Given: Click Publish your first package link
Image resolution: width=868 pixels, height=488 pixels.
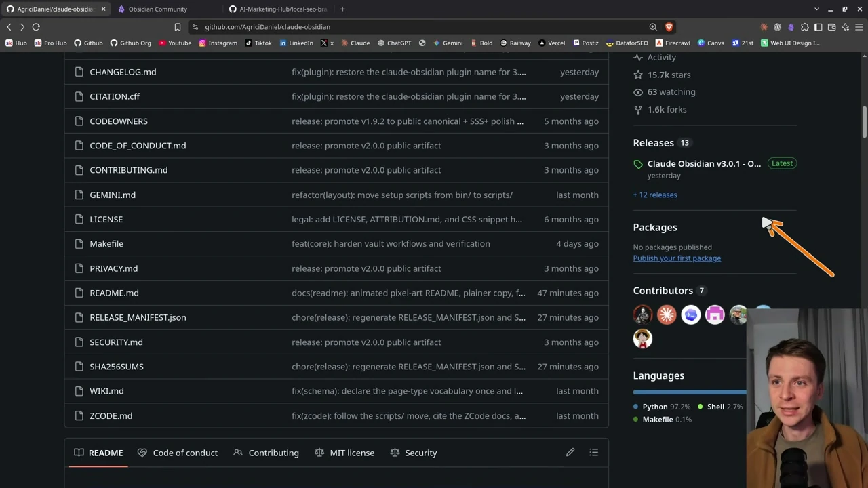Looking at the screenshot, I should [677, 258].
